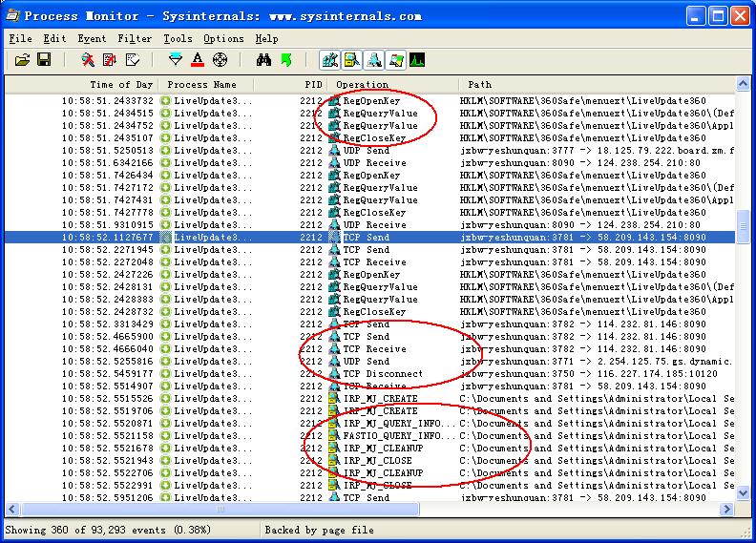Click the Jump To Object green arrow
Viewport: 756px width, 543px height.
pyautogui.click(x=286, y=60)
